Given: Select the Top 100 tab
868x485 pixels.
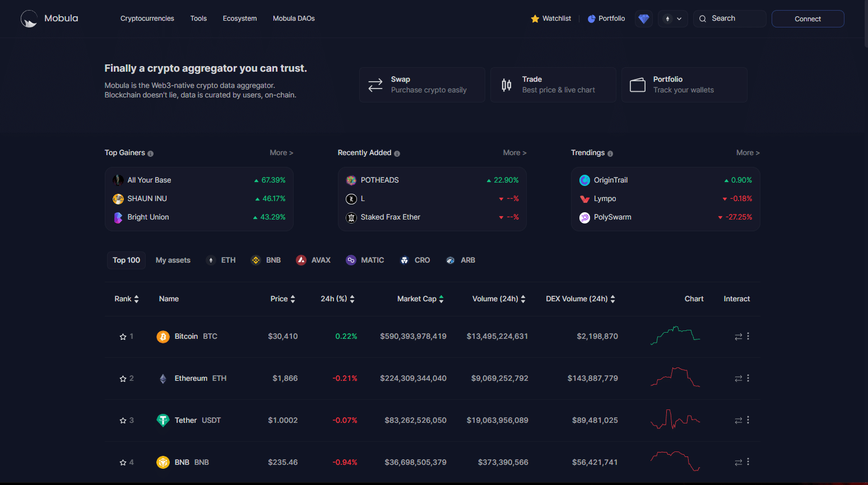Looking at the screenshot, I should pyautogui.click(x=127, y=260).
